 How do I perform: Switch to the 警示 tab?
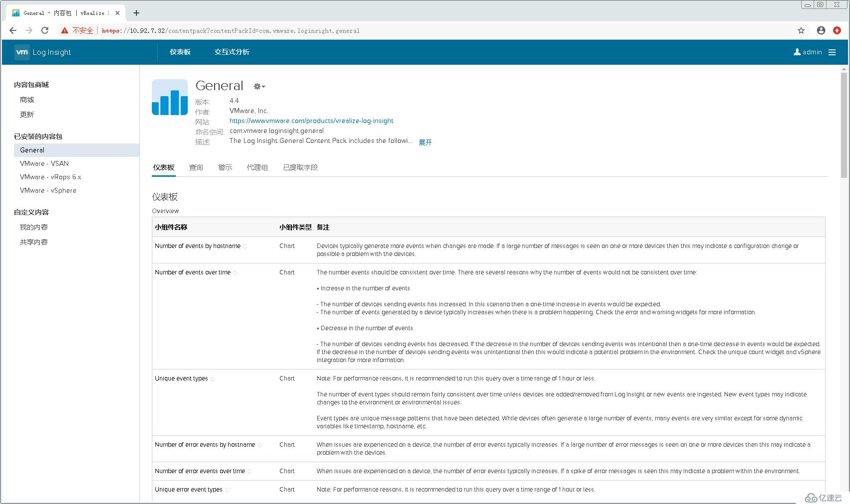point(225,167)
